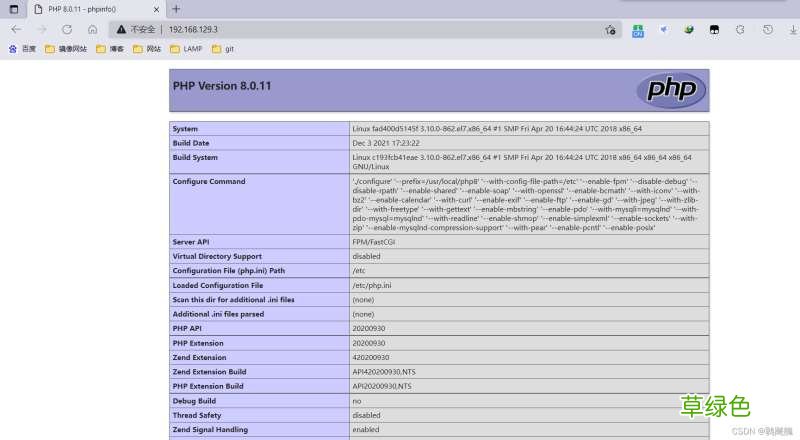
Task: Select the PHP Version 8.0.11 heading
Action: [x=222, y=86]
